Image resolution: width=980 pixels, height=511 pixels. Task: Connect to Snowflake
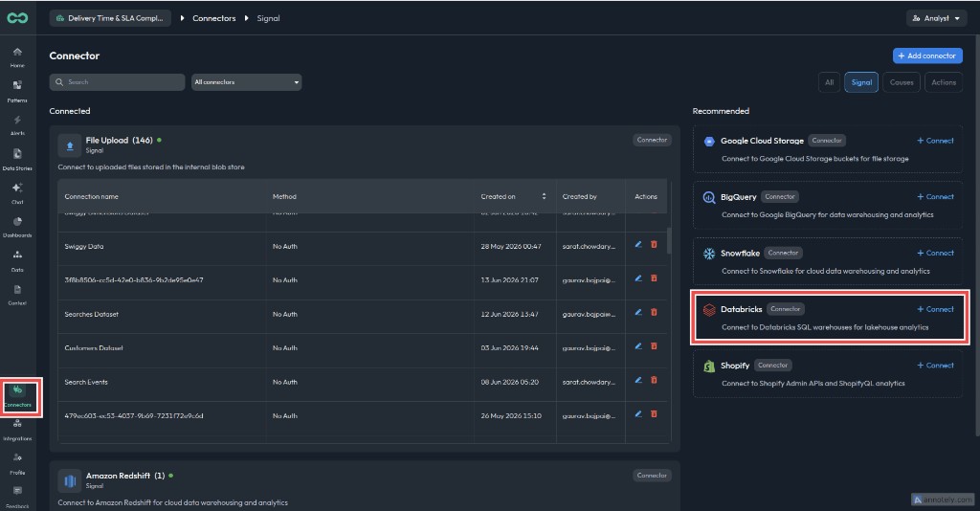pos(935,253)
